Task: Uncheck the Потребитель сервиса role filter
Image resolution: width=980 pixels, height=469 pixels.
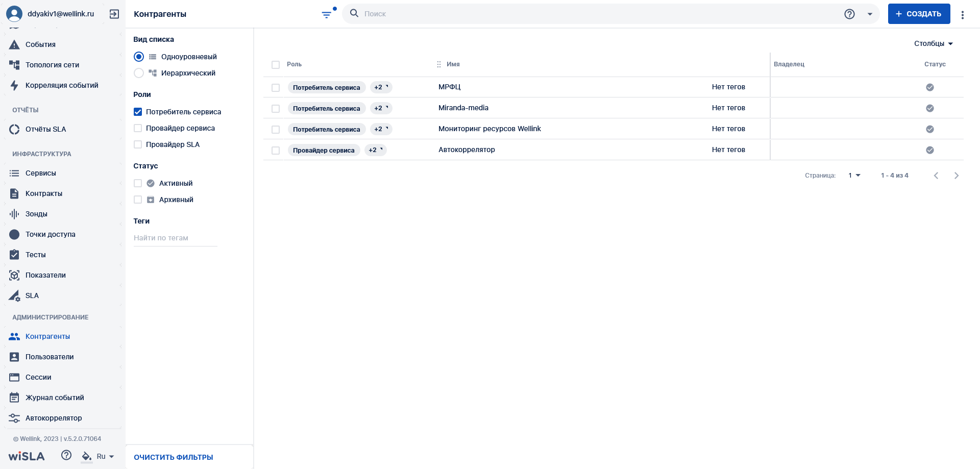Action: pyautogui.click(x=138, y=112)
